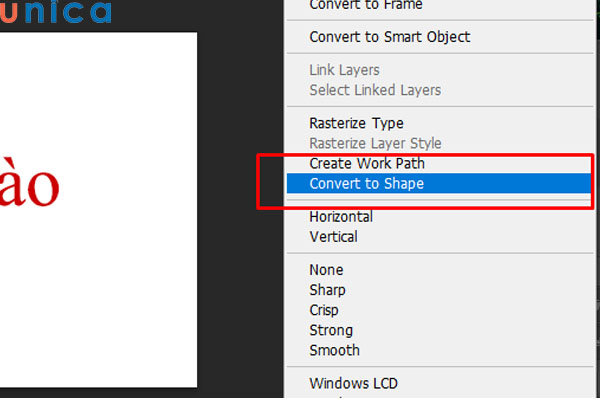Click the red text on the canvas

(x=30, y=185)
